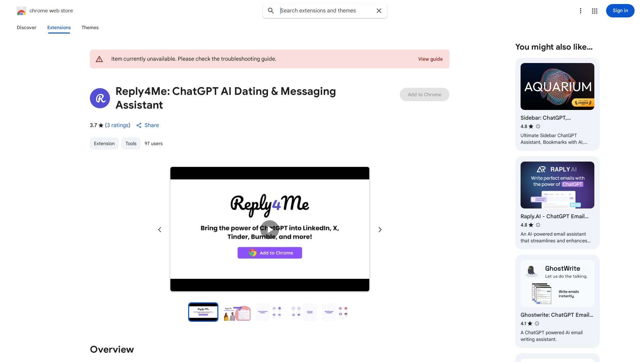This screenshot has width=644, height=362.
Task: Click the search magnifier icon
Action: pyautogui.click(x=271, y=11)
